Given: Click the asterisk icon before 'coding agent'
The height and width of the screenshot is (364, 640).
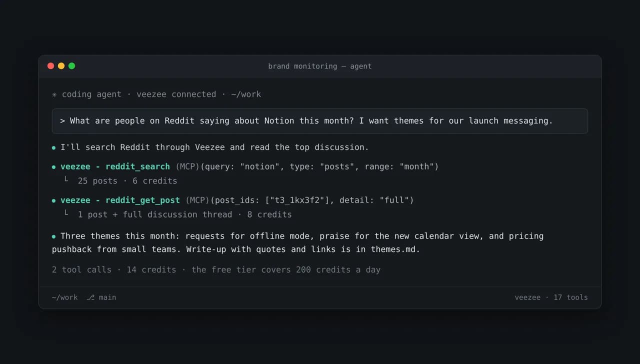Looking at the screenshot, I should coord(54,94).
